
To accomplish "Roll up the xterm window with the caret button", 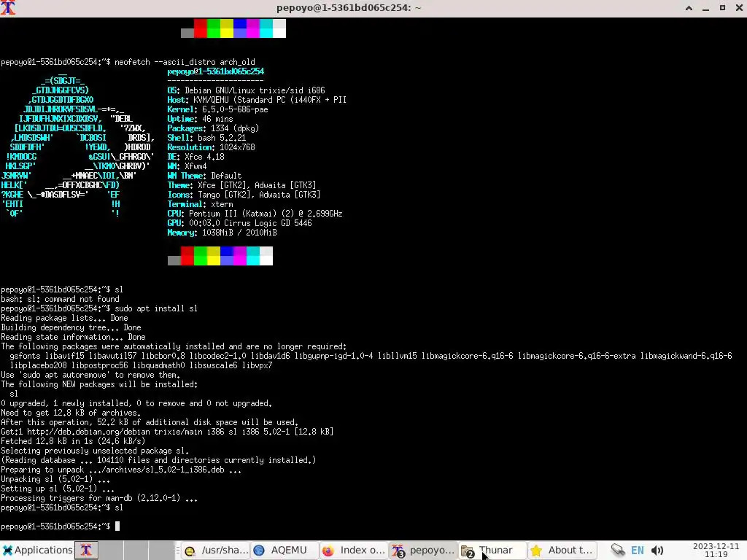I will (689, 7).
